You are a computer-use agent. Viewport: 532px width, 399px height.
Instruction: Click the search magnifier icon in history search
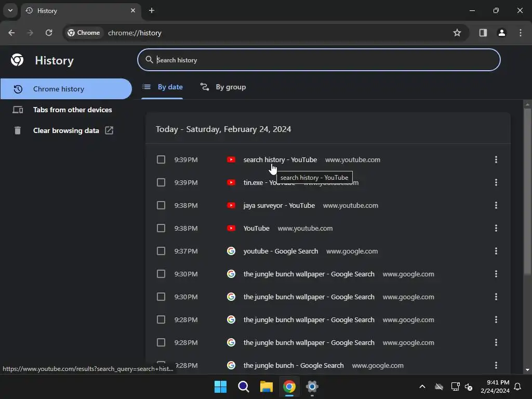pyautogui.click(x=149, y=60)
